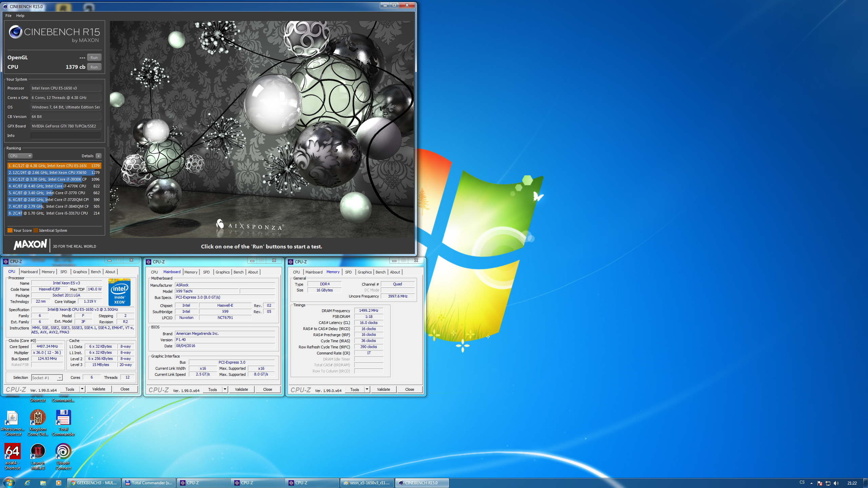868x488 pixels.
Task: Switch to GEEKBENCH3 taskbar window
Action: (94, 483)
